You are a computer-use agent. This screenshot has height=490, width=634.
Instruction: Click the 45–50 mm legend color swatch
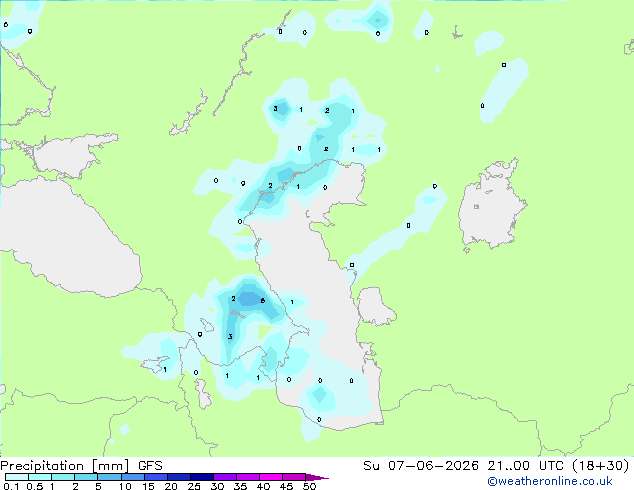pyautogui.click(x=294, y=477)
